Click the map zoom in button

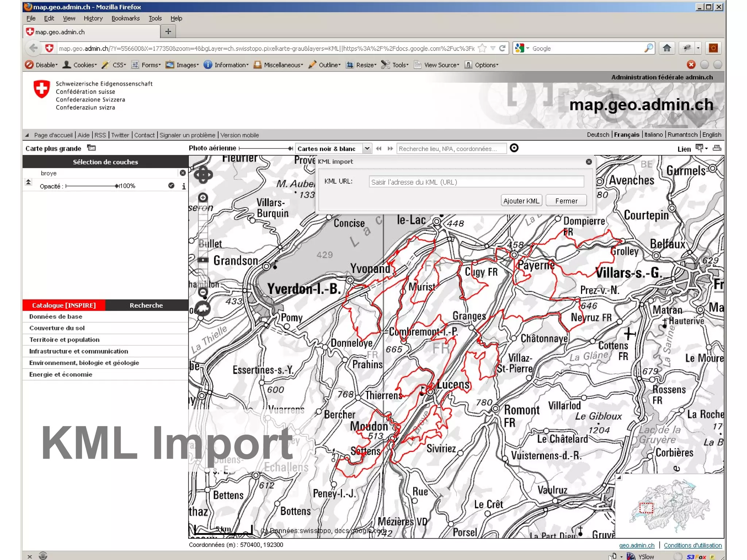[203, 197]
